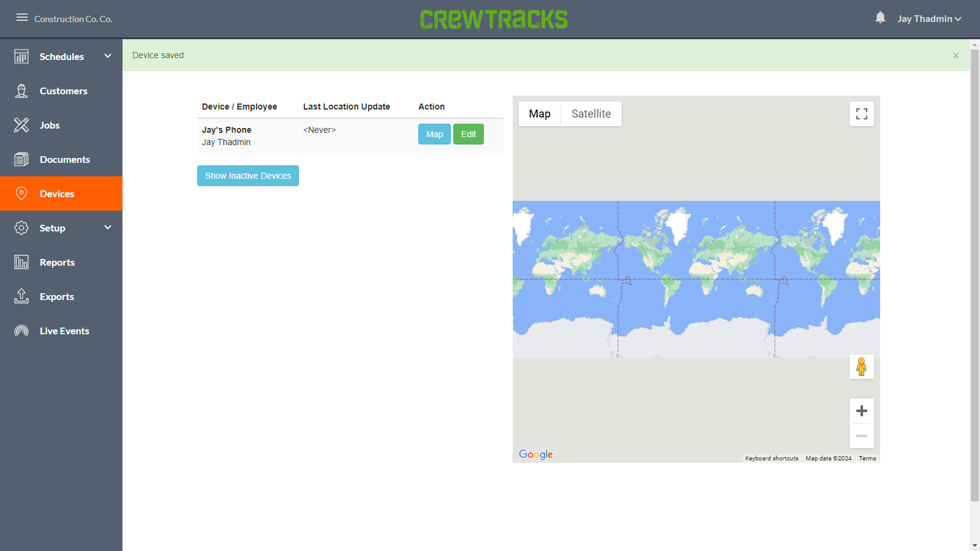
Task: Click the scrollbar down arrow
Action: click(975, 545)
